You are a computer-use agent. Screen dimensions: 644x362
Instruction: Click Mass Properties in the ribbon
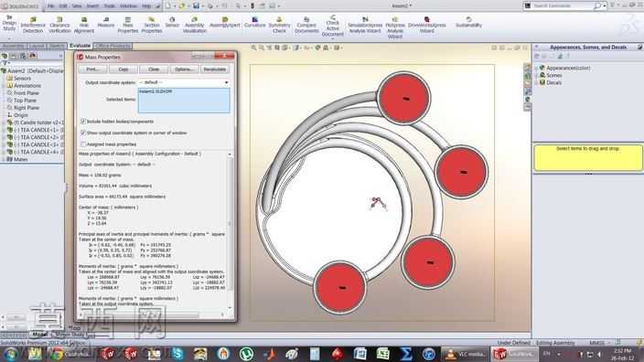click(x=128, y=25)
